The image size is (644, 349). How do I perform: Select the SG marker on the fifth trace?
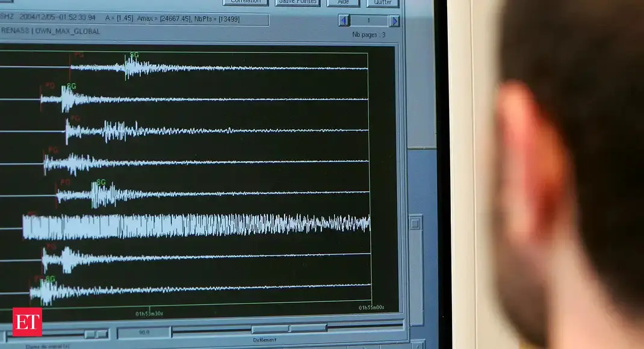point(101,182)
